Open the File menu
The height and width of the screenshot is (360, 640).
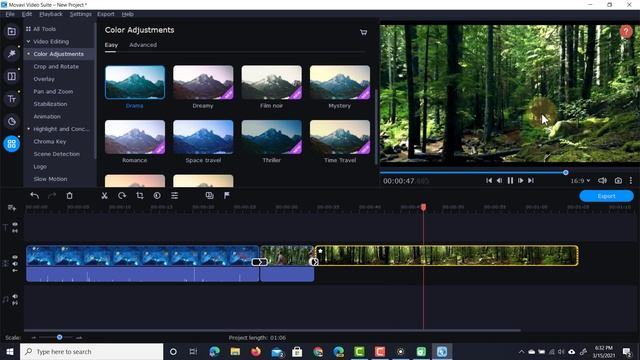[10, 14]
